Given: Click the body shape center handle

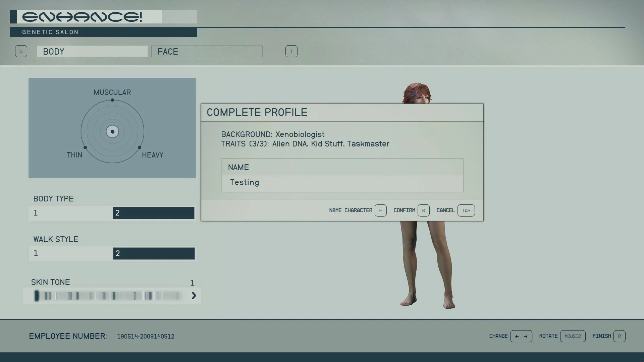Looking at the screenshot, I should 112,132.
